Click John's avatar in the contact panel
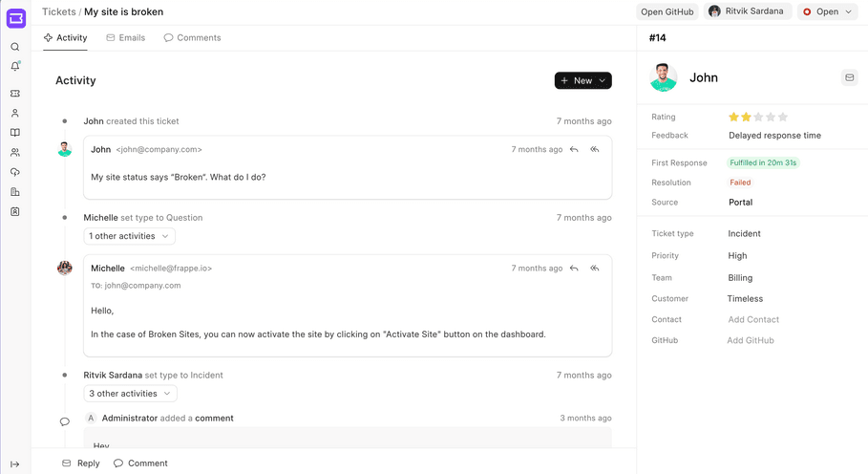This screenshot has height=474, width=868. [664, 77]
